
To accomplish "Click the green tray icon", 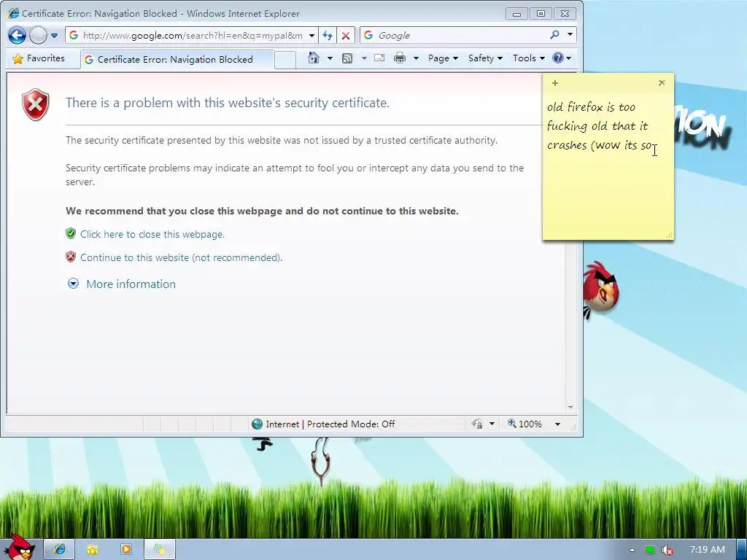I will 649,550.
